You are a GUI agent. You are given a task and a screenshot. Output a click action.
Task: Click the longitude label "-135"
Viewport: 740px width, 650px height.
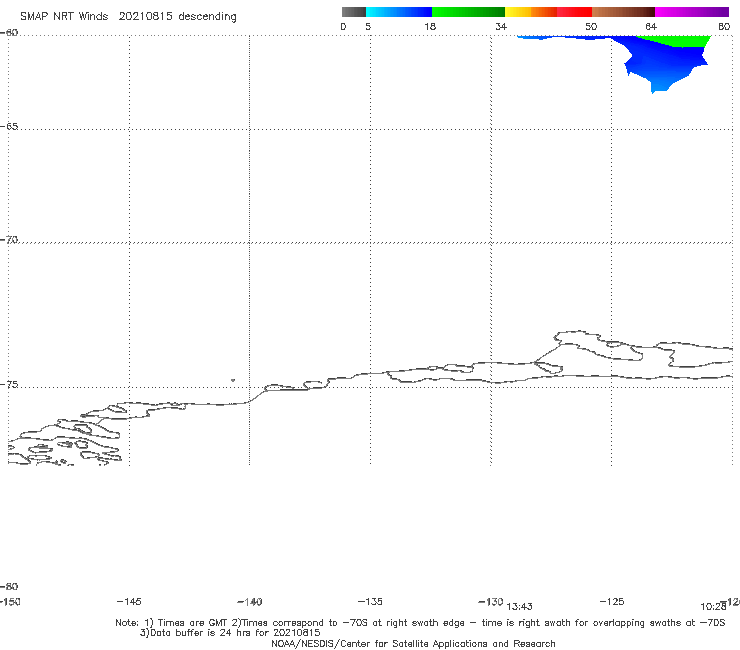(x=370, y=602)
